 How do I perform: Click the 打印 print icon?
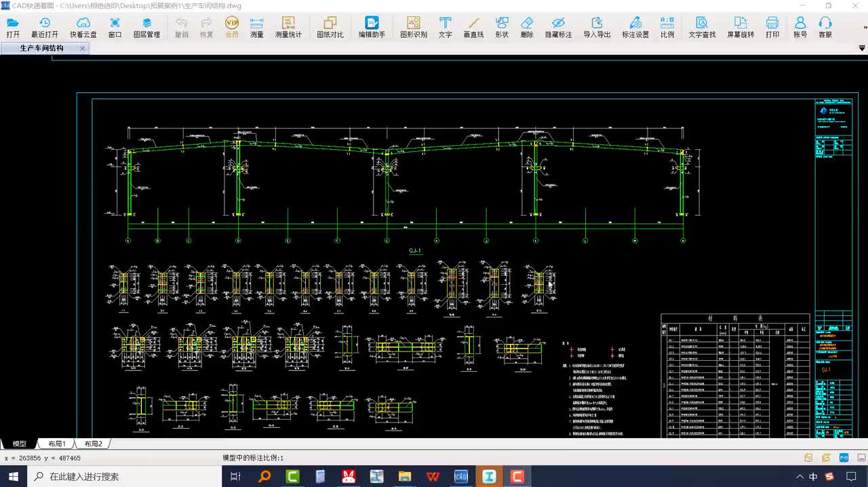click(x=772, y=27)
